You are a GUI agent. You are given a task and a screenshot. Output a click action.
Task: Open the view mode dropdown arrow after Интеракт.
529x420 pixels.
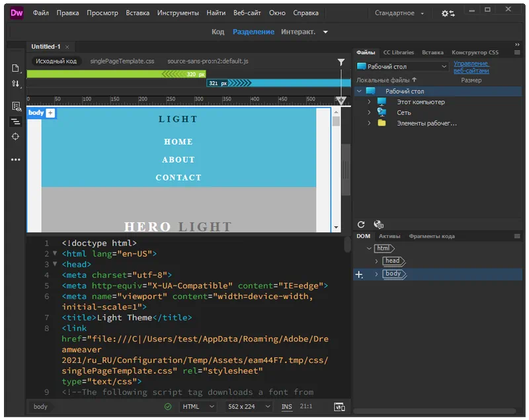(x=325, y=32)
